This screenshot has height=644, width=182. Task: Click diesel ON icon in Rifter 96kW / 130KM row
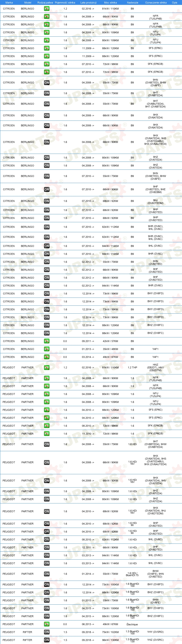pyautogui.click(x=47, y=640)
